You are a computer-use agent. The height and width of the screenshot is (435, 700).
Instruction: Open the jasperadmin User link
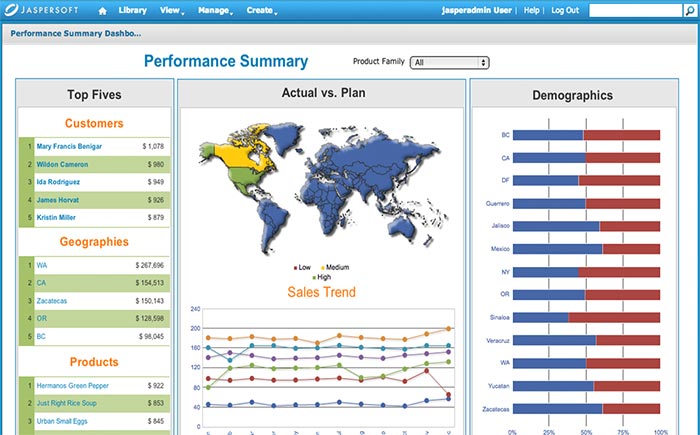pos(476,10)
